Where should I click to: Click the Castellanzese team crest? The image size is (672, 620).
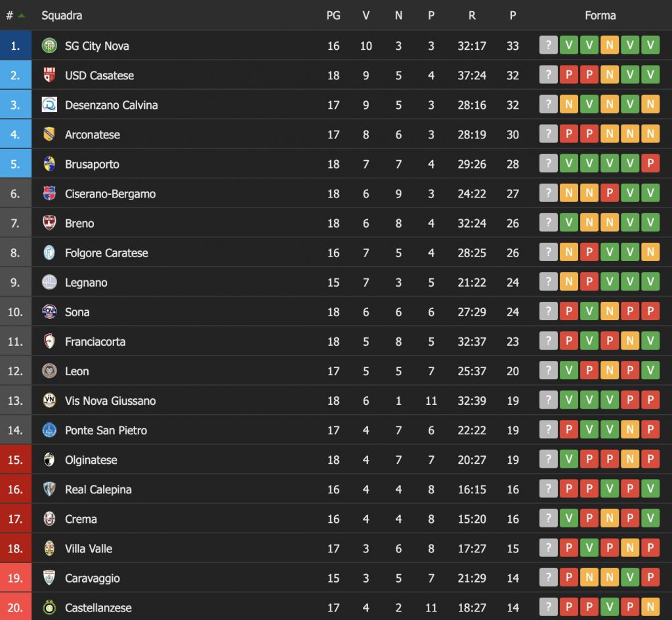(49, 608)
